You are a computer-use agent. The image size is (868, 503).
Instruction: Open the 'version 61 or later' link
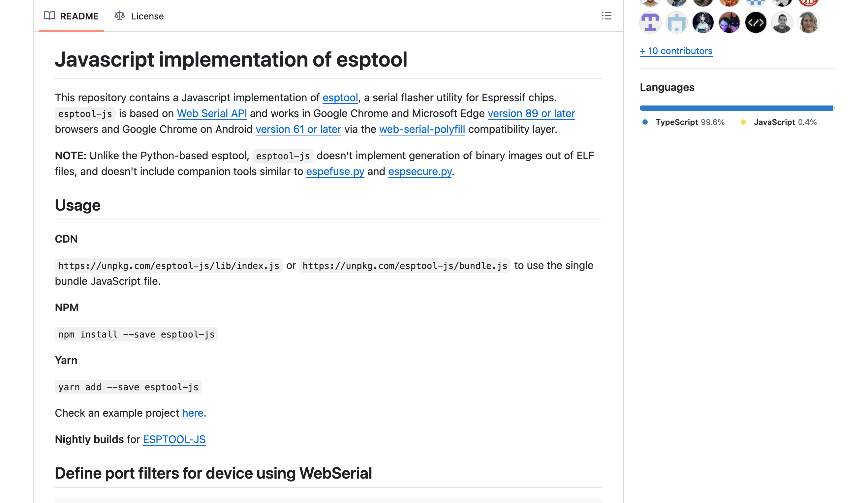[x=298, y=130]
